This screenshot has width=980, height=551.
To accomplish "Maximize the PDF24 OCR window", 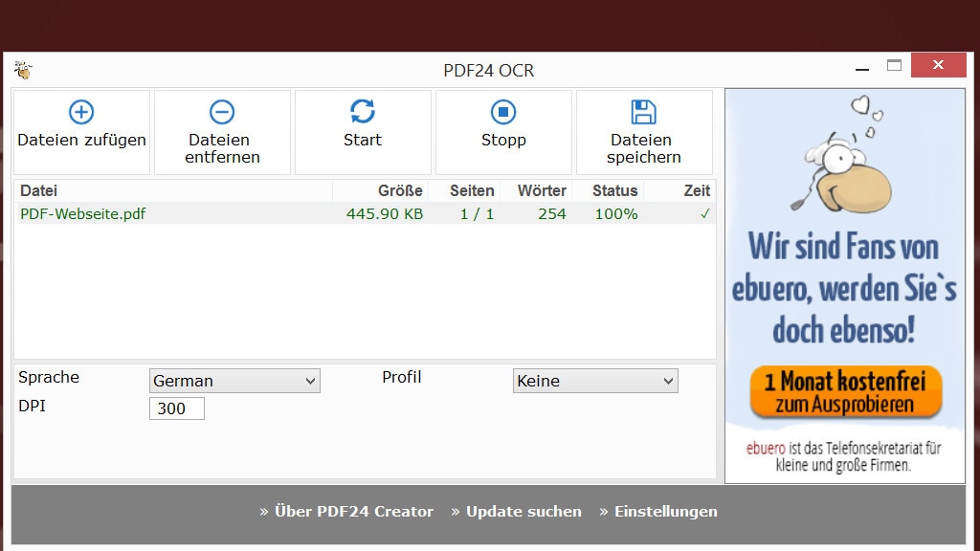I will (x=895, y=65).
